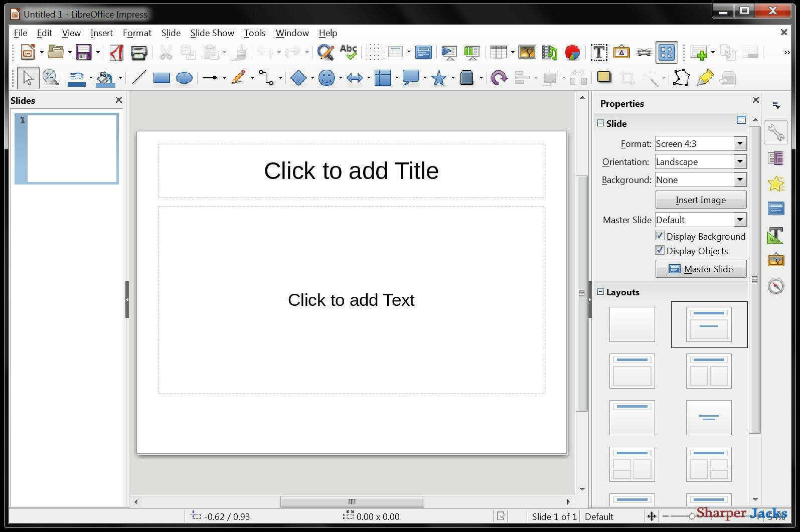Open the Navigator compass in sidebar

[x=776, y=286]
